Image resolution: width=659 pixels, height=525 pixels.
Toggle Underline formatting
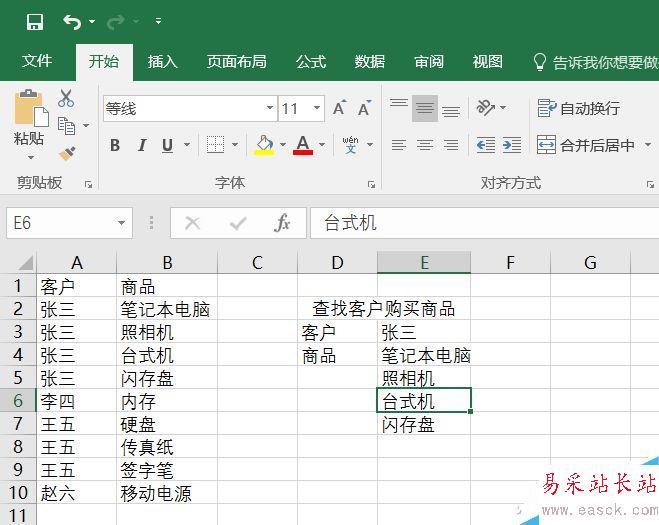point(167,145)
